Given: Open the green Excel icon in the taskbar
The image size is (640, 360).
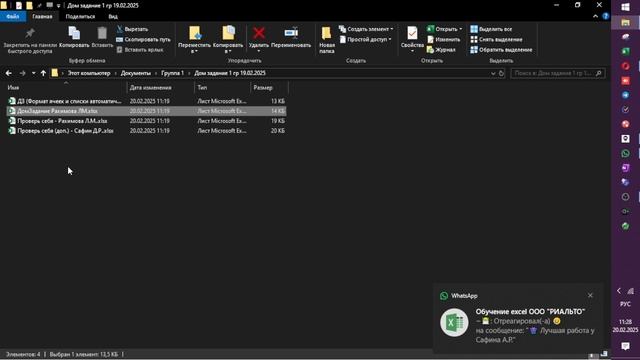Looking at the screenshot, I should (625, 51).
